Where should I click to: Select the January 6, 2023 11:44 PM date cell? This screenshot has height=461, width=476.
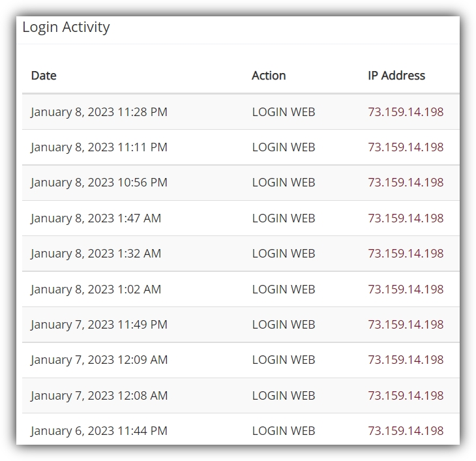tap(99, 430)
